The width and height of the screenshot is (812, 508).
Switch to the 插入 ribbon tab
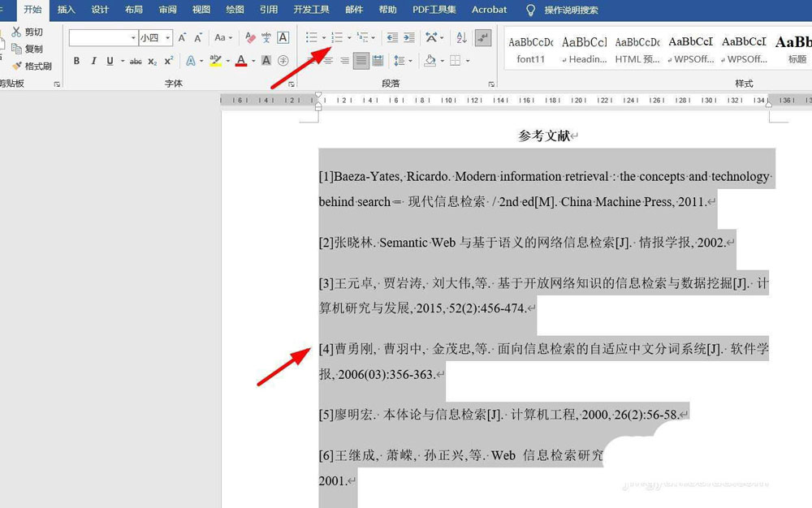coord(66,10)
